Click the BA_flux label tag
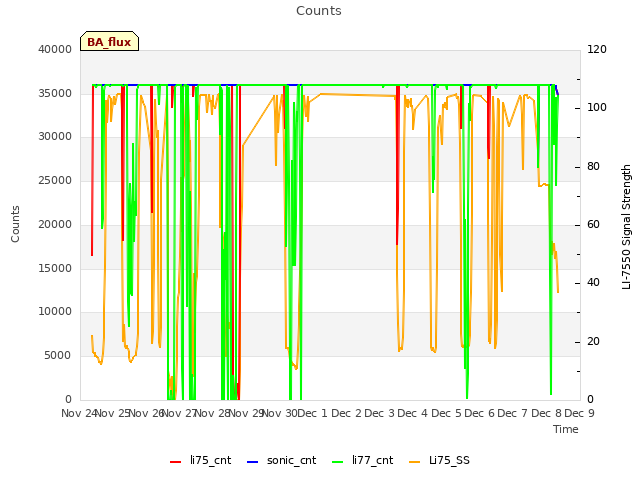 pos(109,41)
